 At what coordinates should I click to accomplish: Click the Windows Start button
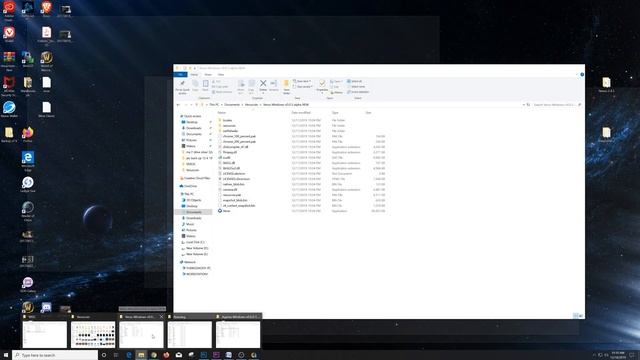[6, 355]
